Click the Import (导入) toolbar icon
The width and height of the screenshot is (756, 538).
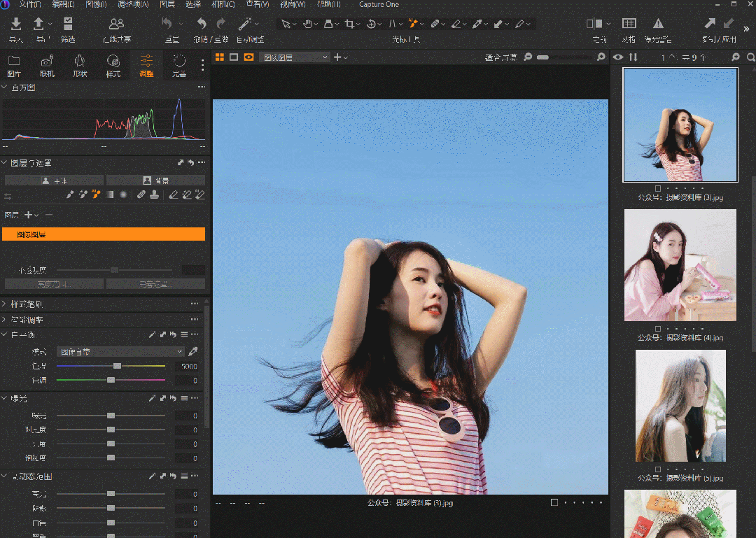click(x=17, y=25)
